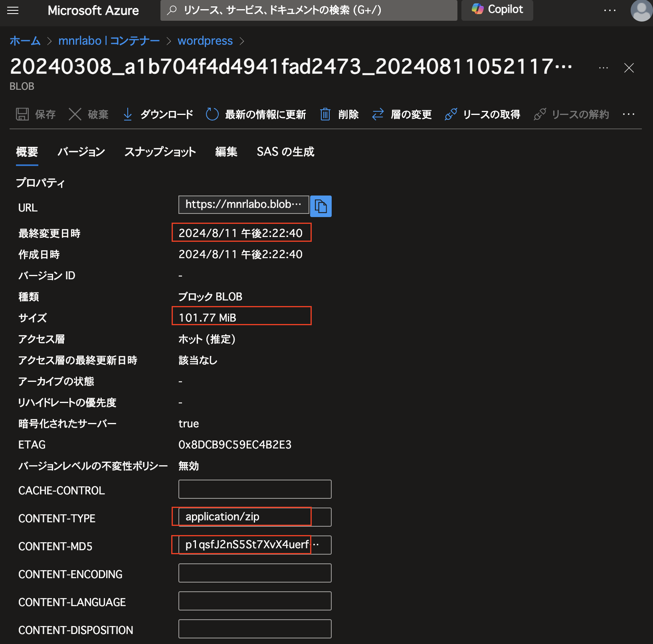Download the blob

point(158,115)
